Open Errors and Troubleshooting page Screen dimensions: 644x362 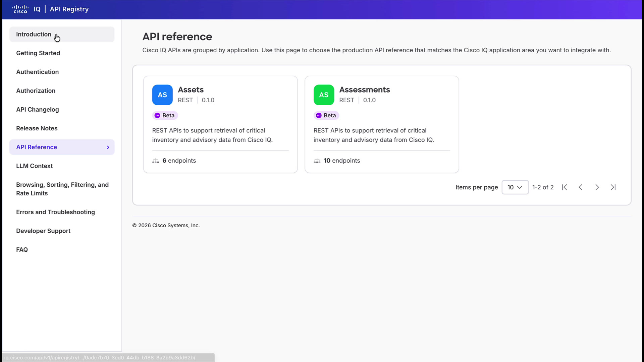point(55,212)
